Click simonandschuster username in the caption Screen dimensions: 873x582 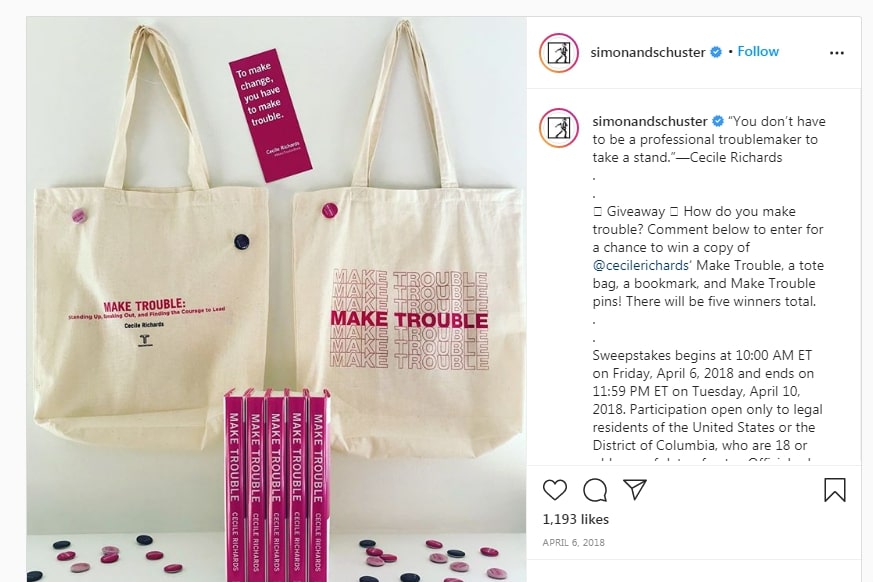coord(650,121)
